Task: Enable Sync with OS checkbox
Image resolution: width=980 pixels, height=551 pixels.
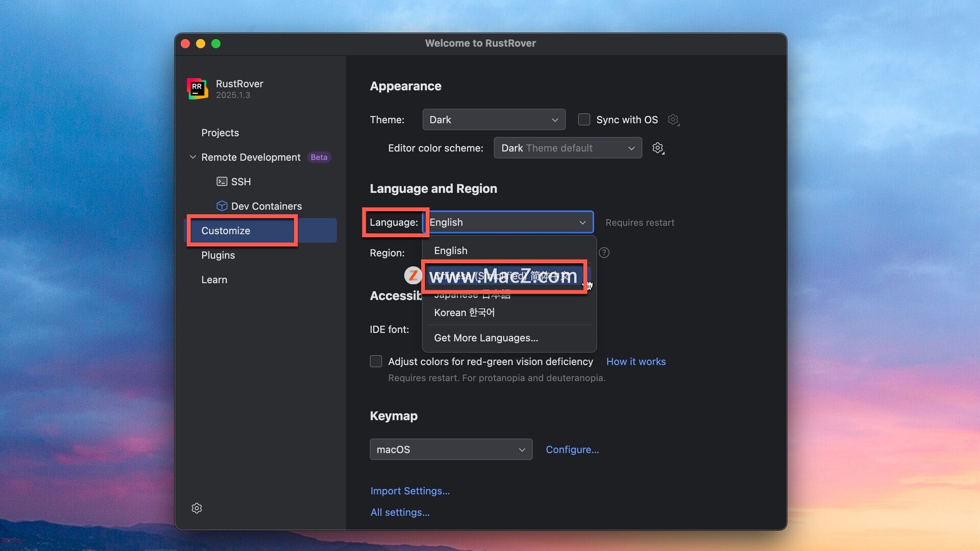Action: tap(584, 119)
